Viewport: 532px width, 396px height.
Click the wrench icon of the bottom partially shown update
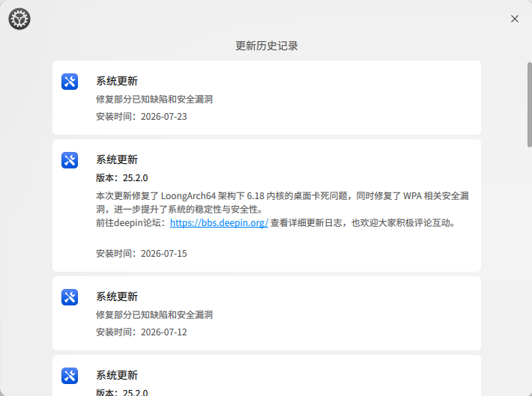pos(70,376)
